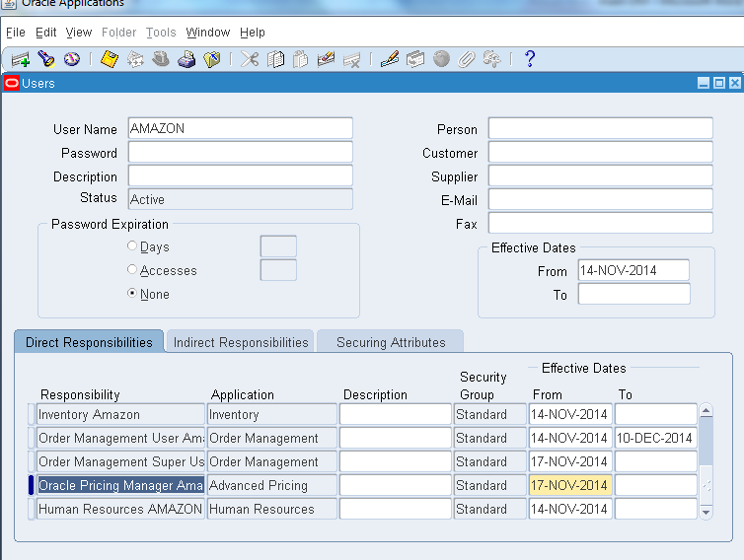Screen dimensions: 744x560
Task: Click into the Password field
Action: (x=240, y=152)
